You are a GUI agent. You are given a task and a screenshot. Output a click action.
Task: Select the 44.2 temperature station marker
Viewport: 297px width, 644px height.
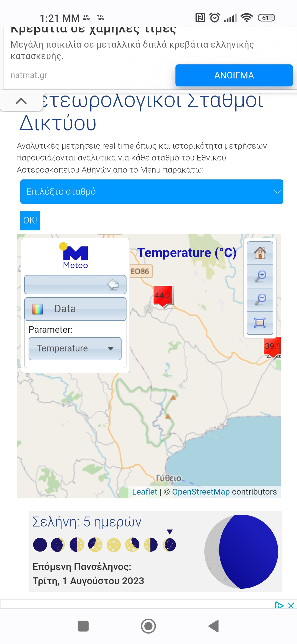coord(163,296)
